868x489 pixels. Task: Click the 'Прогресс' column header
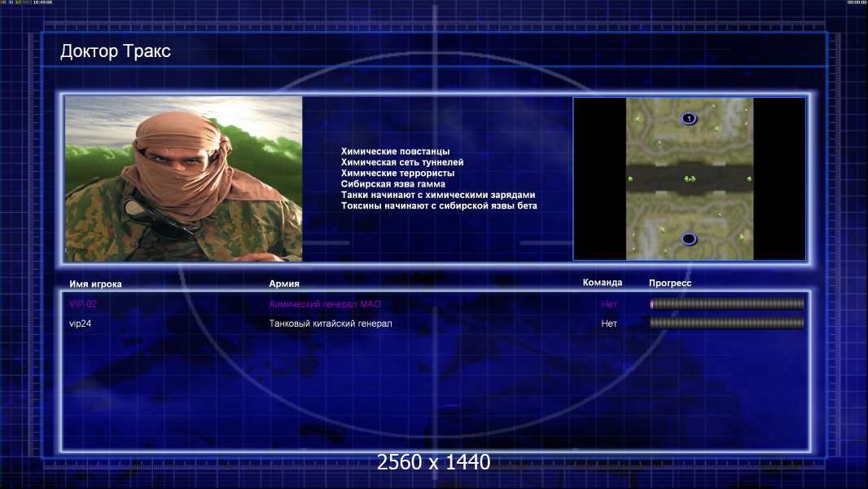pos(670,283)
